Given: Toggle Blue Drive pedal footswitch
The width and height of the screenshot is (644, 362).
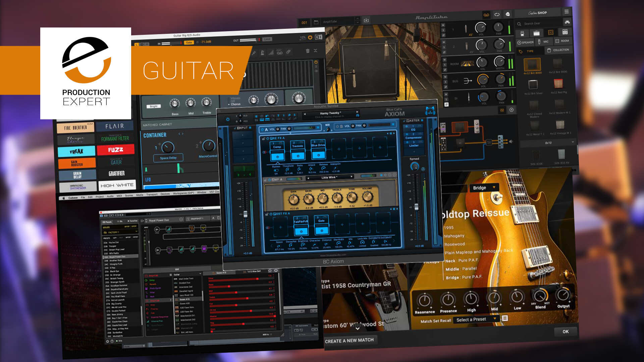Looking at the screenshot, I should [x=318, y=155].
